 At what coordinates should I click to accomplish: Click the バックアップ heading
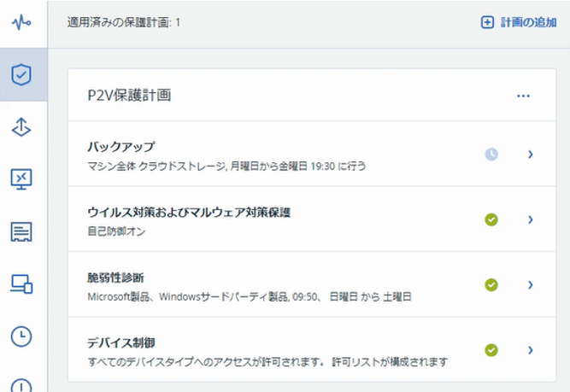point(121,146)
